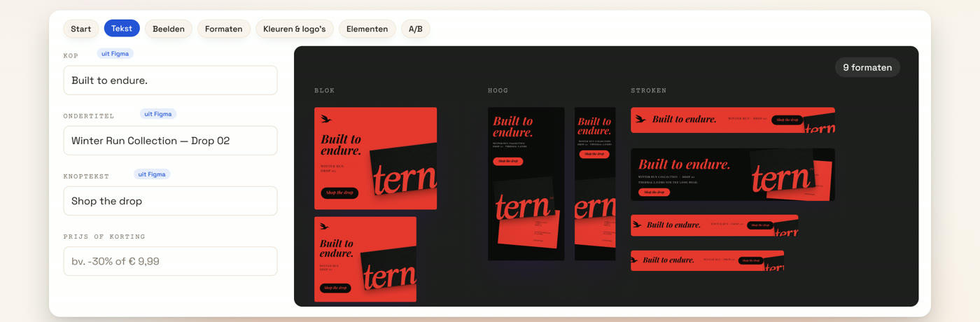The height and width of the screenshot is (322, 980).
Task: Click the uit Figma badge next to Ondertitel
Action: point(158,114)
